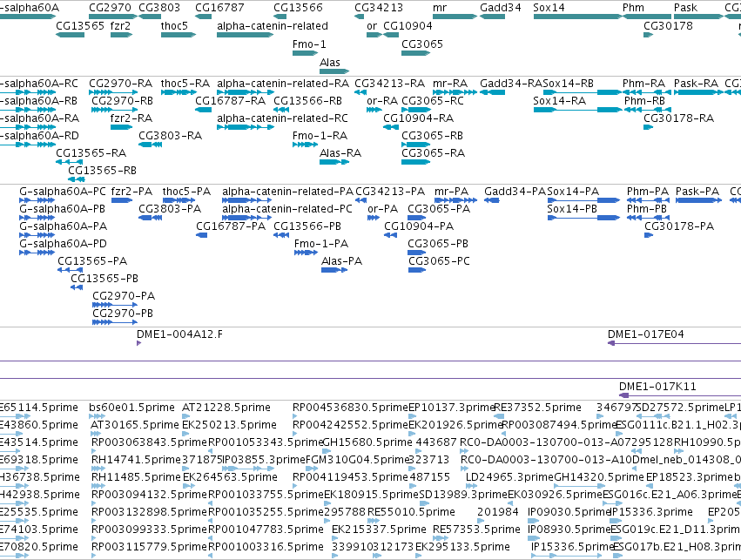Click the Sox14-RB transcript label
This screenshot has height=560, width=741.
tap(568, 84)
